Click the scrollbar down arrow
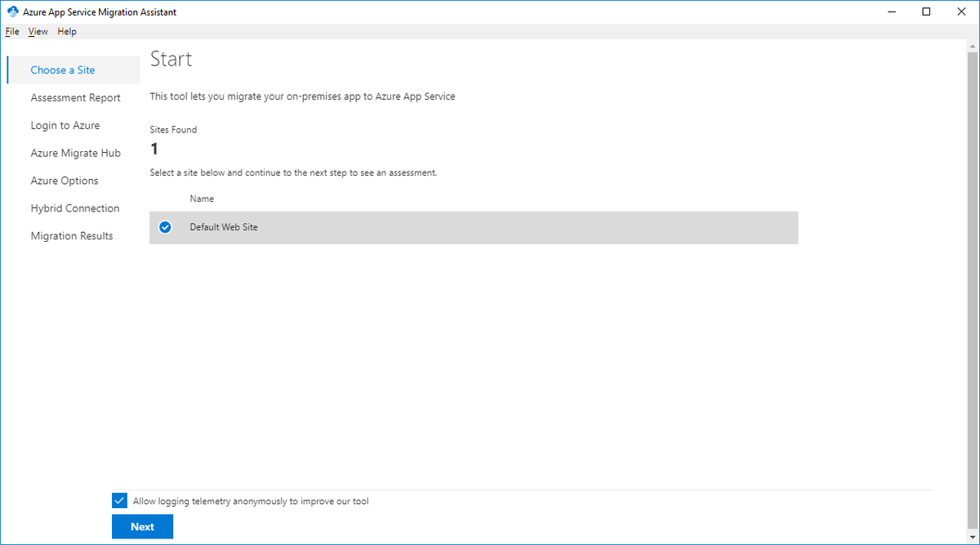Viewport: 980px width, 545px height. pyautogui.click(x=973, y=537)
